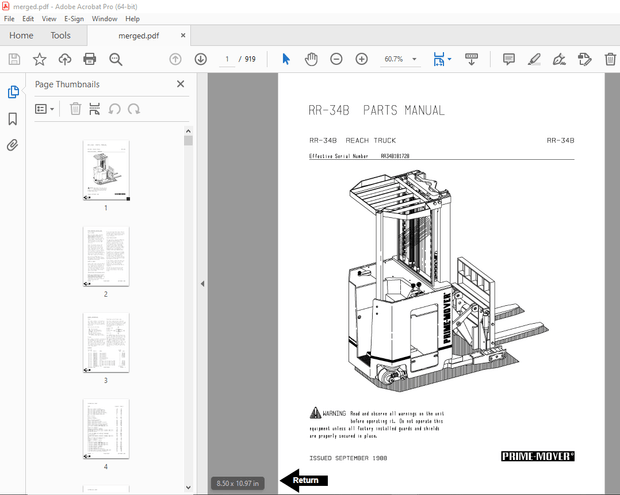Close the Page Thumbnails panel
The height and width of the screenshot is (495, 620).
[180, 84]
